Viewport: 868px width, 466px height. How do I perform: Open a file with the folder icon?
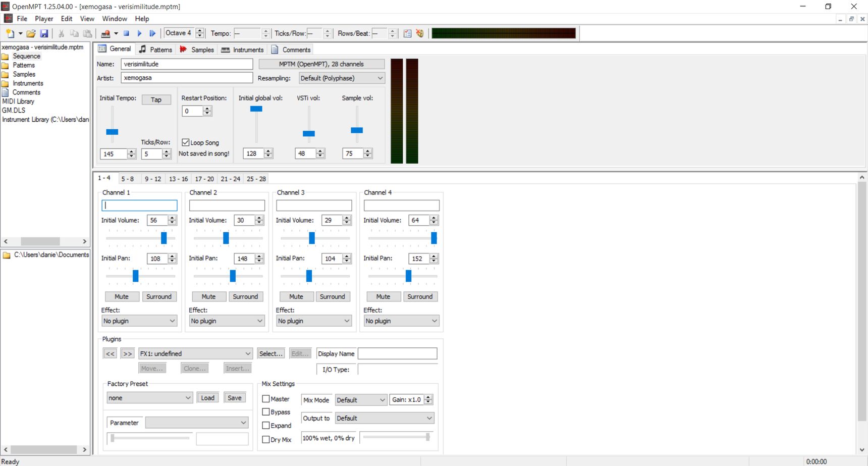tap(31, 33)
